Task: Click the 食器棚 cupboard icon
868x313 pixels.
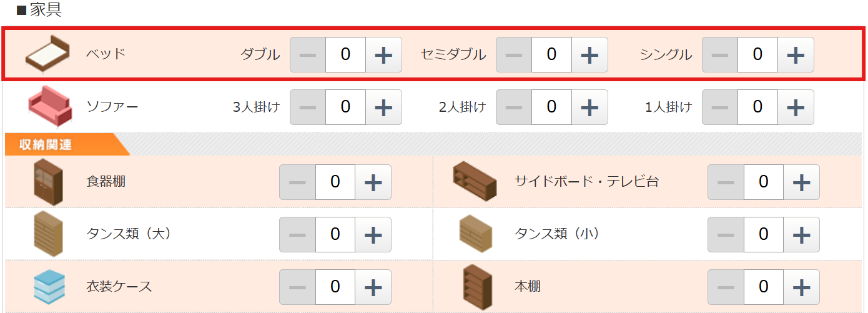Action: click(47, 182)
